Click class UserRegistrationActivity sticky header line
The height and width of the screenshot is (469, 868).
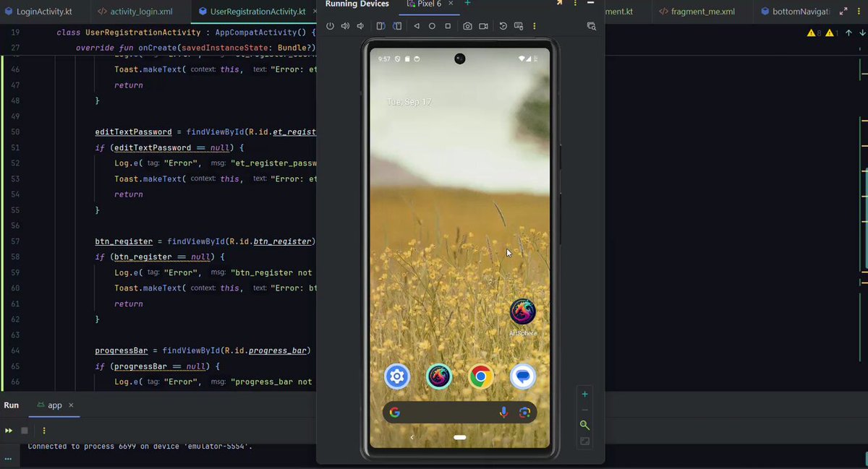[186, 33]
